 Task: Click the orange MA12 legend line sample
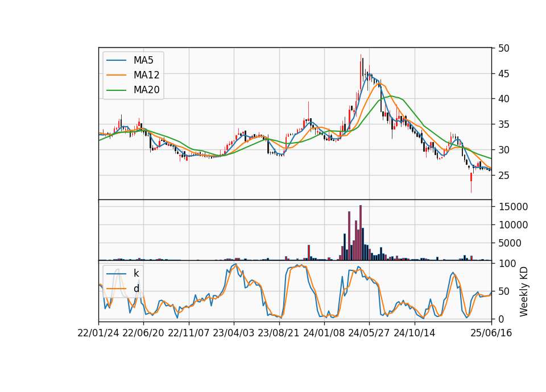pos(116,75)
